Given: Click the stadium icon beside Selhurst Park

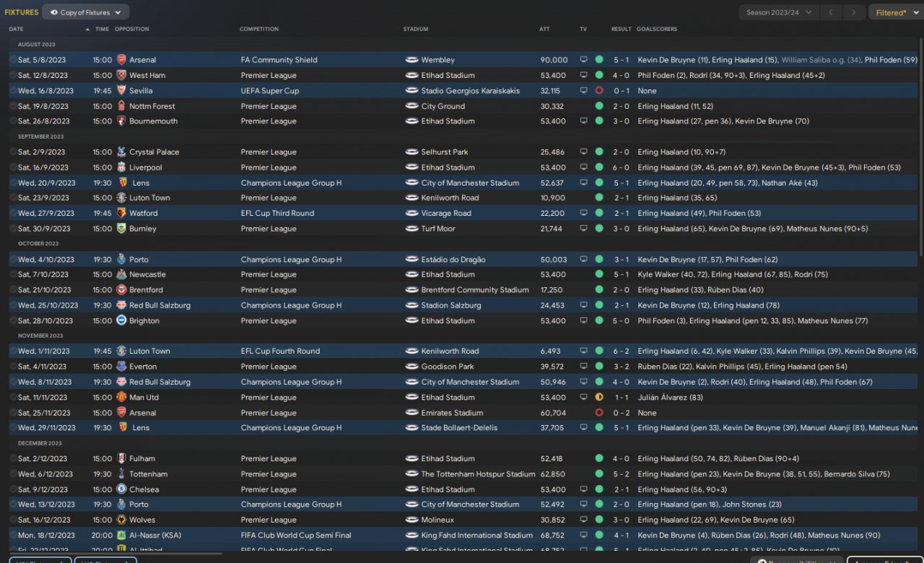Looking at the screenshot, I should point(412,152).
